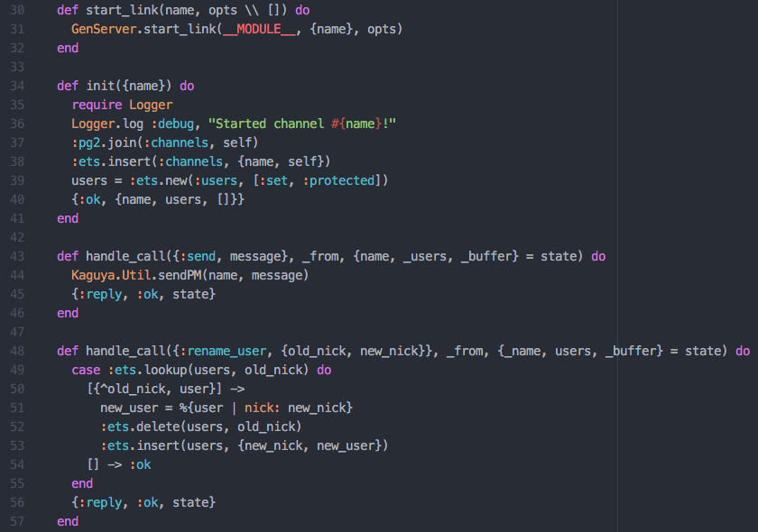Click line number 30 in the gutter

click(x=17, y=10)
